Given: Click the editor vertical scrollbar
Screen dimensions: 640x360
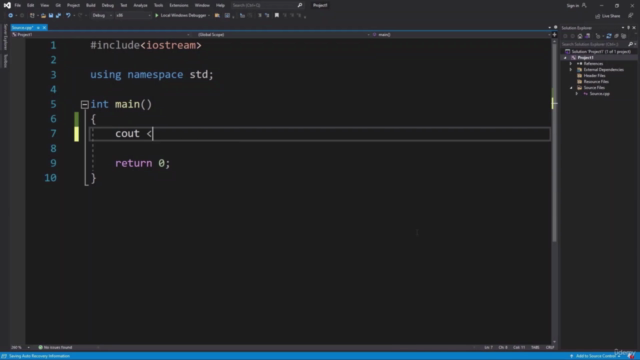Looking at the screenshot, I should point(554,143).
